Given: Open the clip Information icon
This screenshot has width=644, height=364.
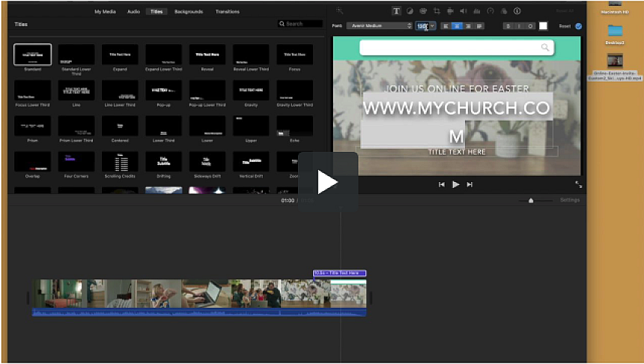Looking at the screenshot, I should point(517,11).
